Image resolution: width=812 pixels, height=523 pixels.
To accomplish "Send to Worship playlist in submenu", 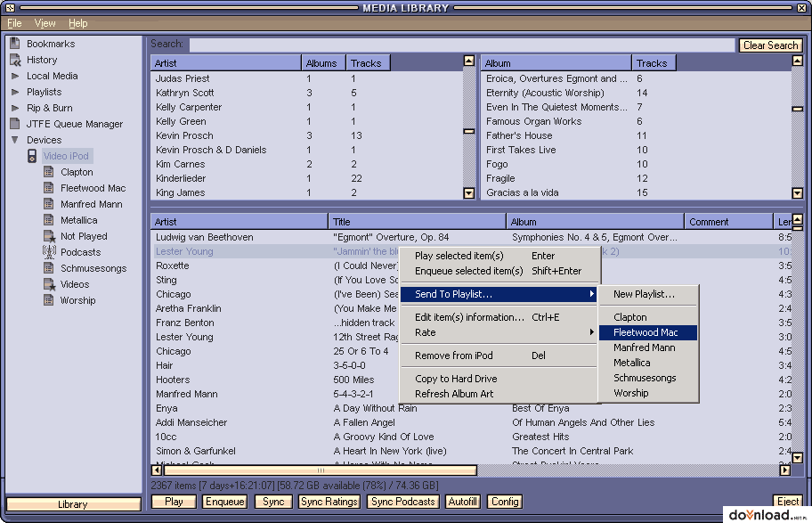I will pos(648,393).
